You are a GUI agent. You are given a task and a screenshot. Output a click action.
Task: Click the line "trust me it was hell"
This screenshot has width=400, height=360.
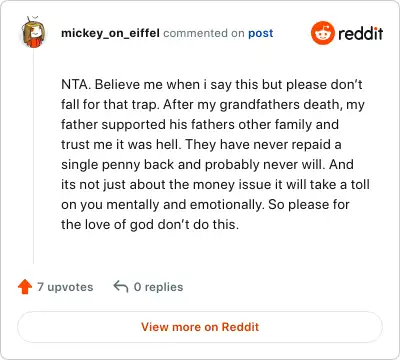coord(121,144)
